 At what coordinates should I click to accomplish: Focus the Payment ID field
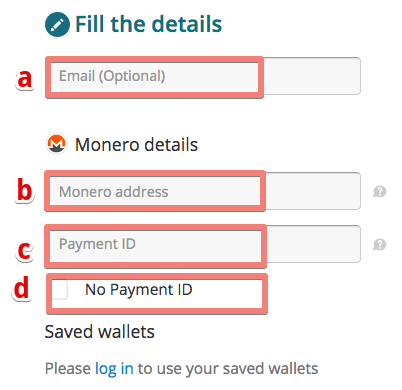[x=203, y=244]
